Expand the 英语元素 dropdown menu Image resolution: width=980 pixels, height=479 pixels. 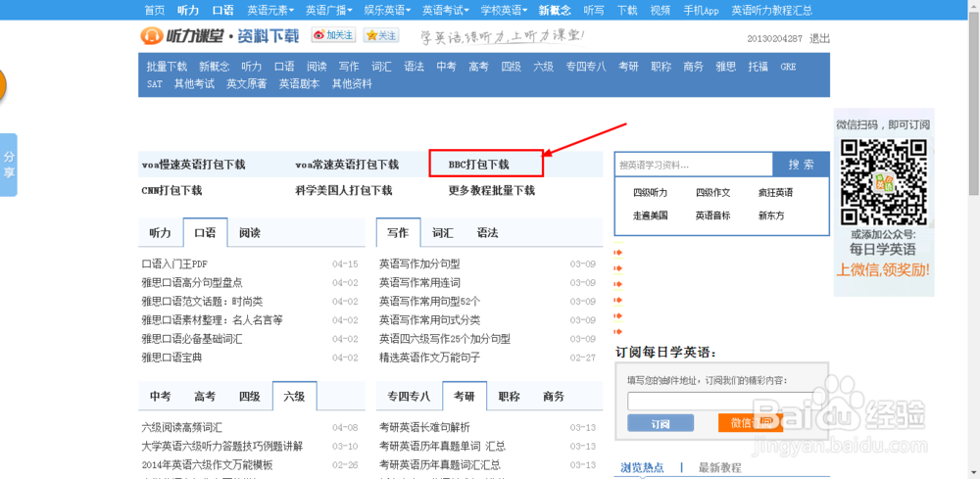coord(271,10)
